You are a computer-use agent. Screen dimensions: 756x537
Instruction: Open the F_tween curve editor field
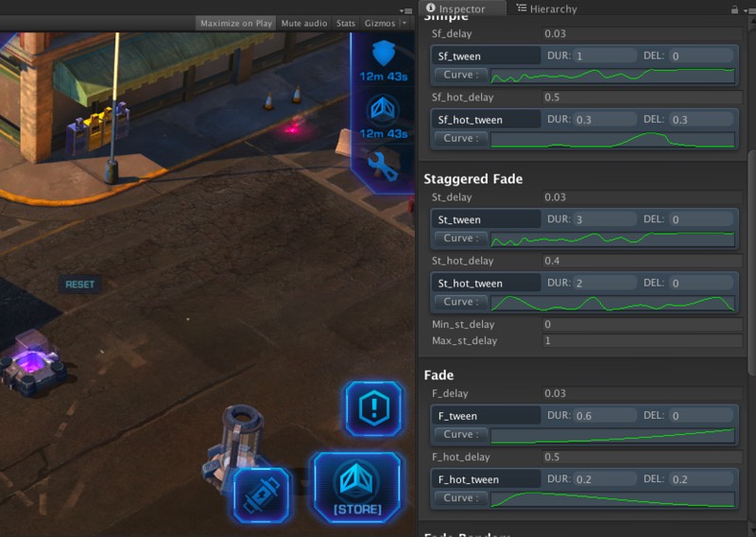(611, 435)
